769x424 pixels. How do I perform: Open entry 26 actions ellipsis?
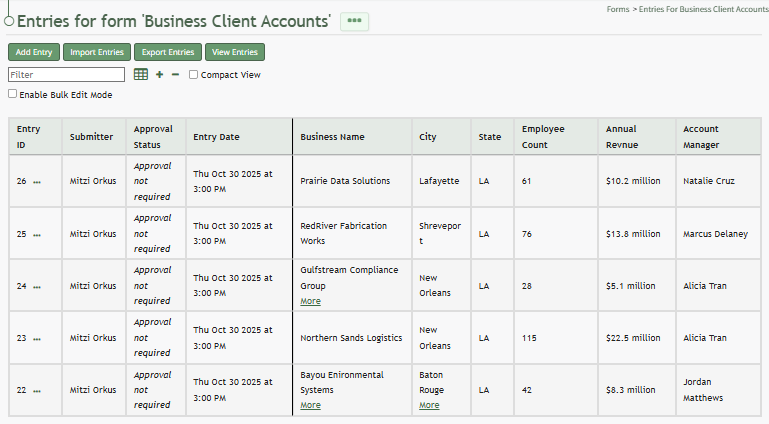click(x=37, y=182)
